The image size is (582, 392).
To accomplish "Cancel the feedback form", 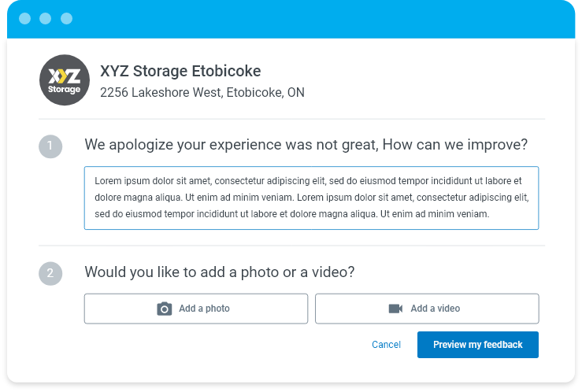I will point(386,345).
